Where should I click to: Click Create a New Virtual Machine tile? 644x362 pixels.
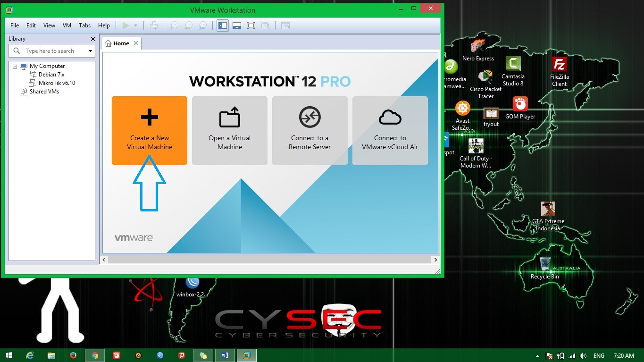150,131
